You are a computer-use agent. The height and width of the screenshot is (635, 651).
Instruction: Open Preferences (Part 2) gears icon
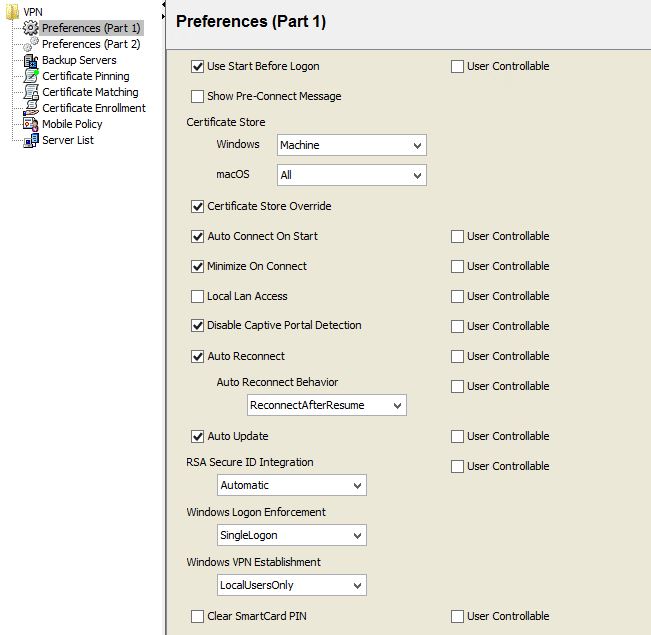point(30,44)
